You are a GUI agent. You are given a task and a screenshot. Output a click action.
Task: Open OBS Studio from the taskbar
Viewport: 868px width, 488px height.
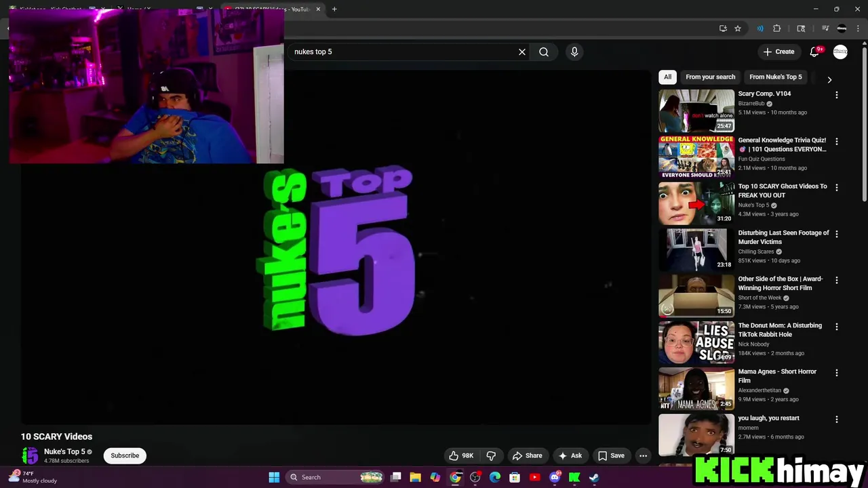tap(475, 477)
